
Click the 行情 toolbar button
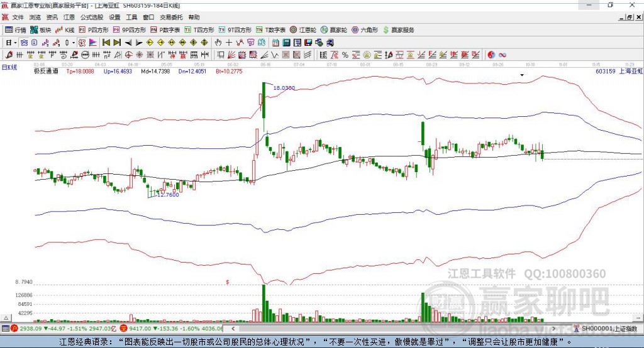coord(16,30)
